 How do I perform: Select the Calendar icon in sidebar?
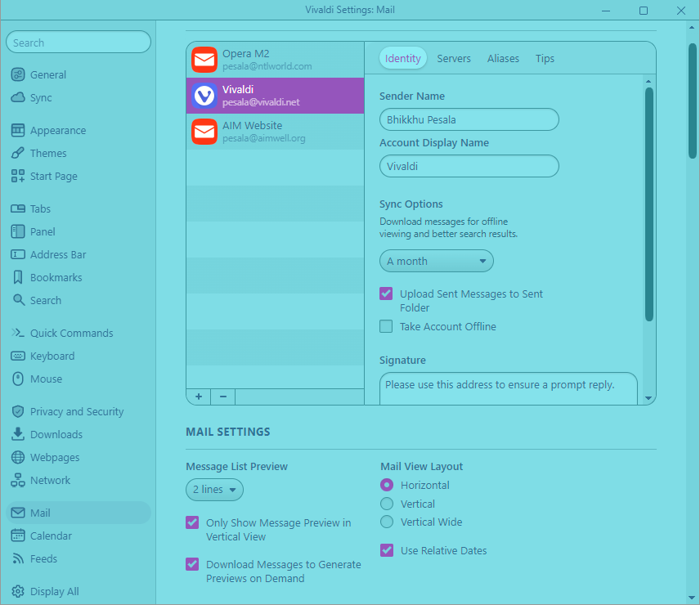(x=18, y=536)
